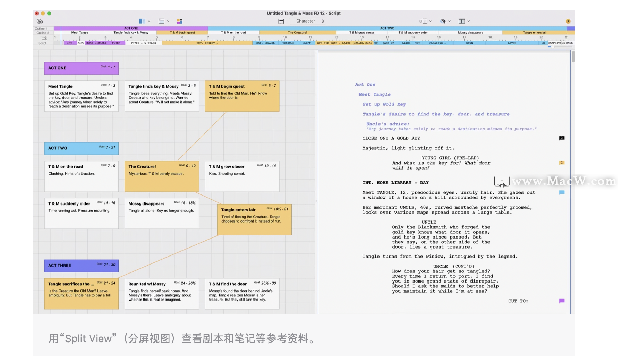Select Tangle enters lair in Outline 2 row
This screenshot has width=621, height=364.
[x=535, y=33]
